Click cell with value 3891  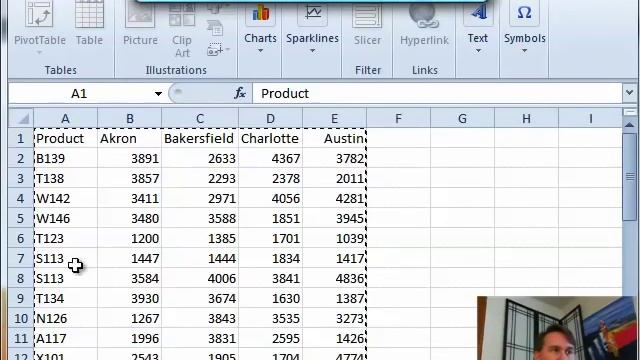pos(129,158)
